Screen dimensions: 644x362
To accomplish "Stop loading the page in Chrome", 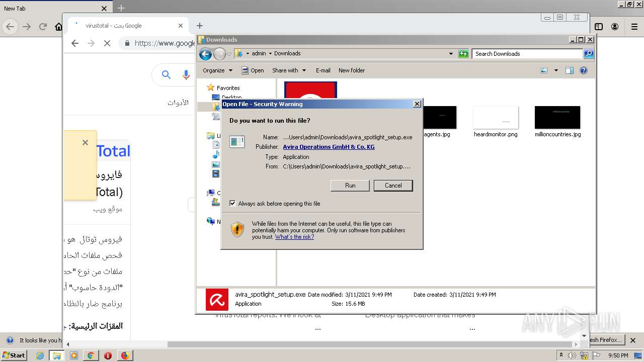I will (107, 43).
